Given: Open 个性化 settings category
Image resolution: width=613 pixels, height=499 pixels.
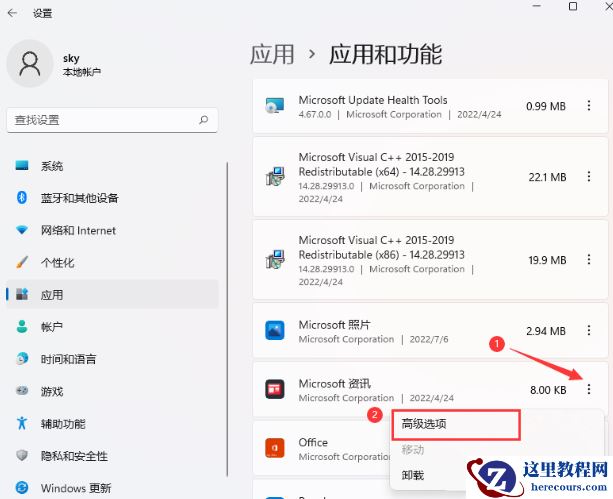Looking at the screenshot, I should (x=112, y=262).
